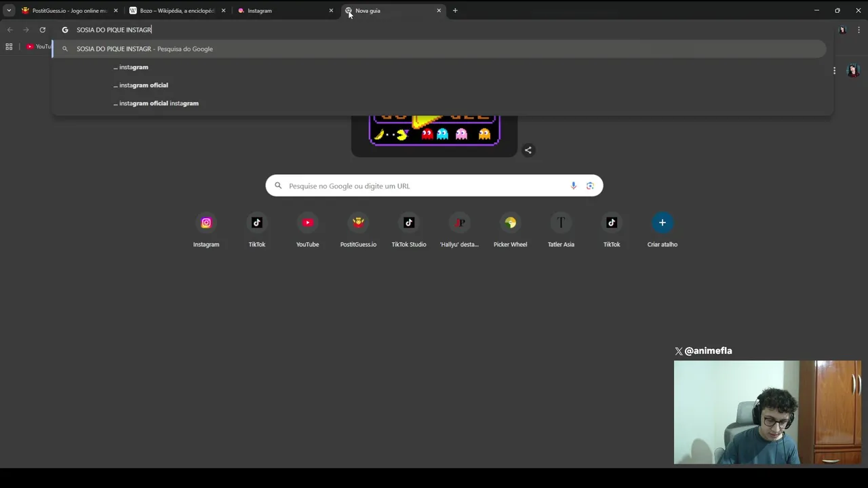
Task: Open the Tatler Asia shortcut
Action: pos(561,230)
